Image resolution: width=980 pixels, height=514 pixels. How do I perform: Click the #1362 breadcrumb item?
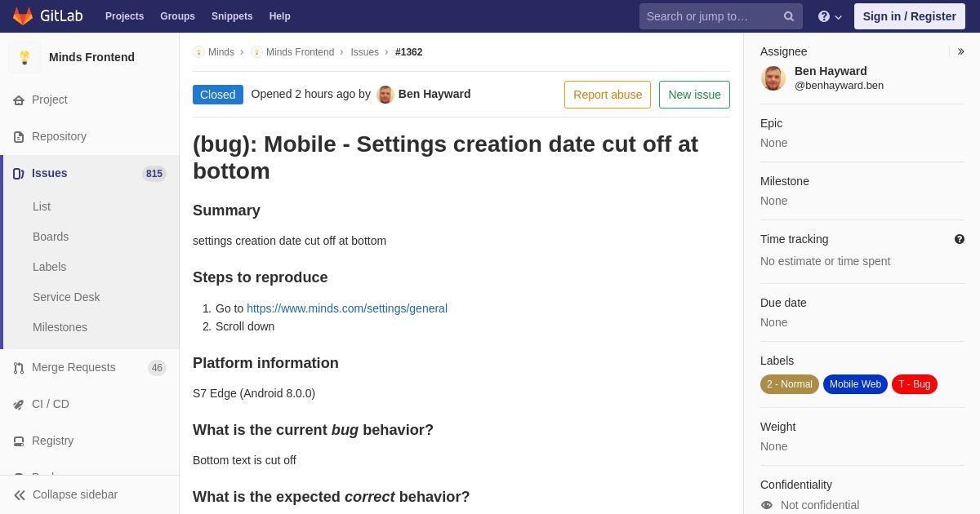pos(409,52)
